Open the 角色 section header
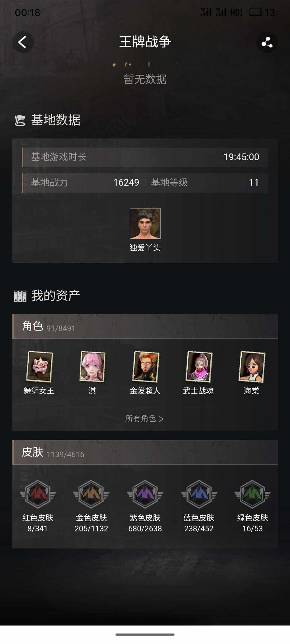The height and width of the screenshot is (644, 290). tap(145, 326)
